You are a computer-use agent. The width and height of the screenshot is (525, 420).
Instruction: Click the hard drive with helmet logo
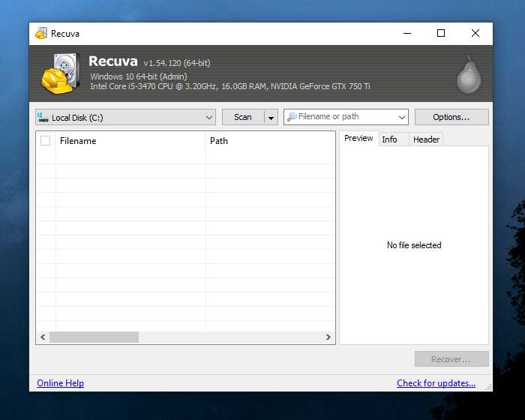pyautogui.click(x=61, y=73)
